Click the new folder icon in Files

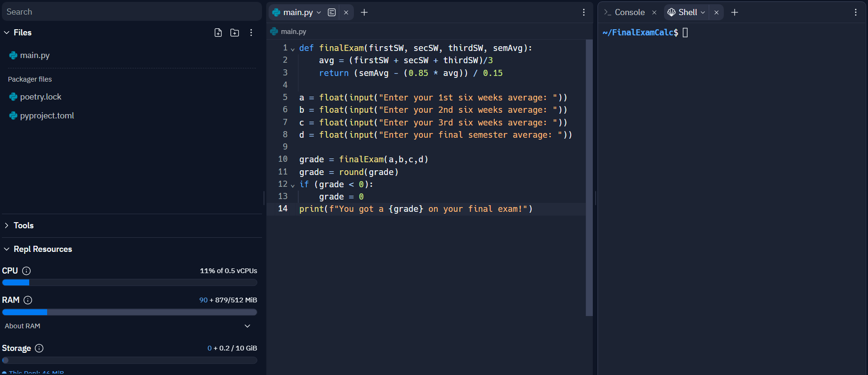point(235,33)
